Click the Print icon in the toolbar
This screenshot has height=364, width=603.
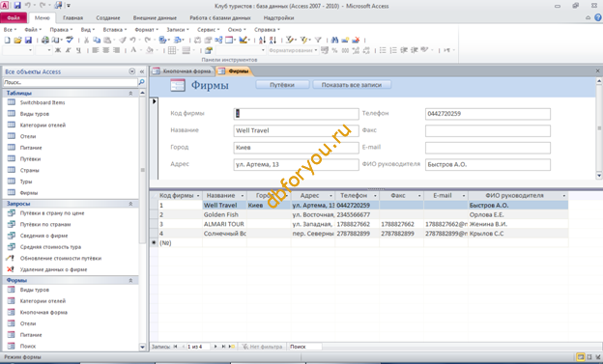45,40
